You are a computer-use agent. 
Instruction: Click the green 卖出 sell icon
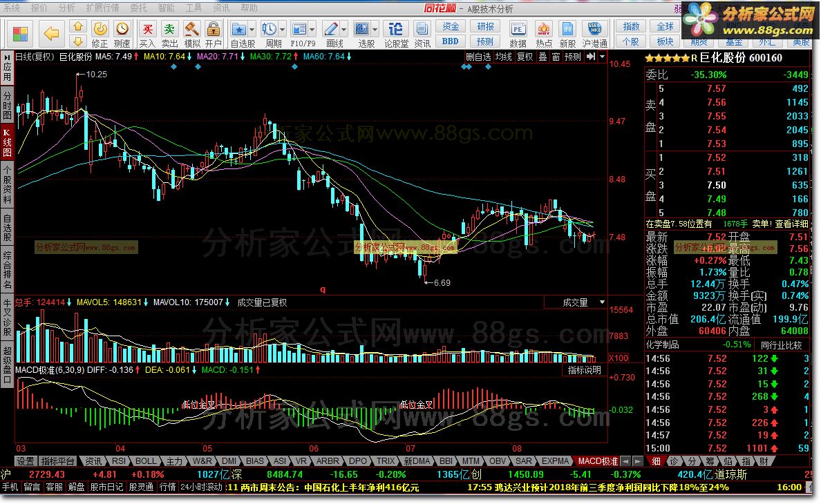point(169,29)
